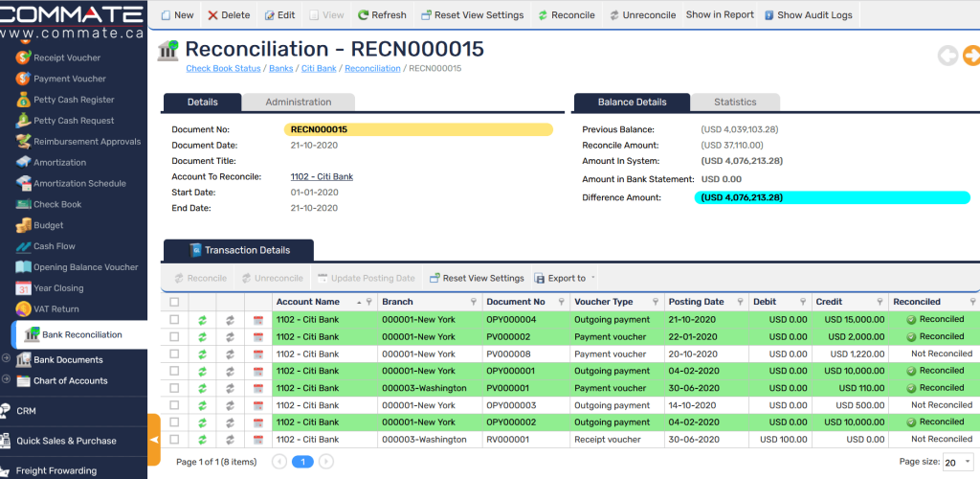Open Petty Cash Register in sidebar
Viewport: 980px width, 479px height.
point(73,100)
